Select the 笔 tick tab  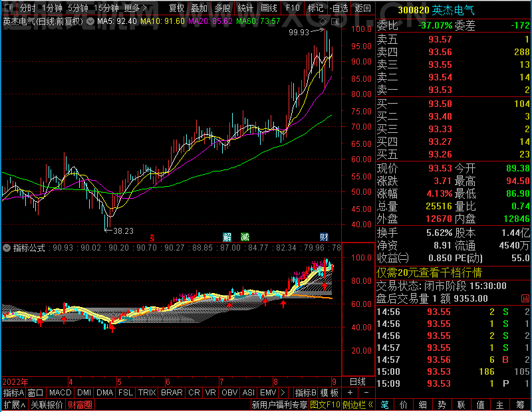(384, 405)
